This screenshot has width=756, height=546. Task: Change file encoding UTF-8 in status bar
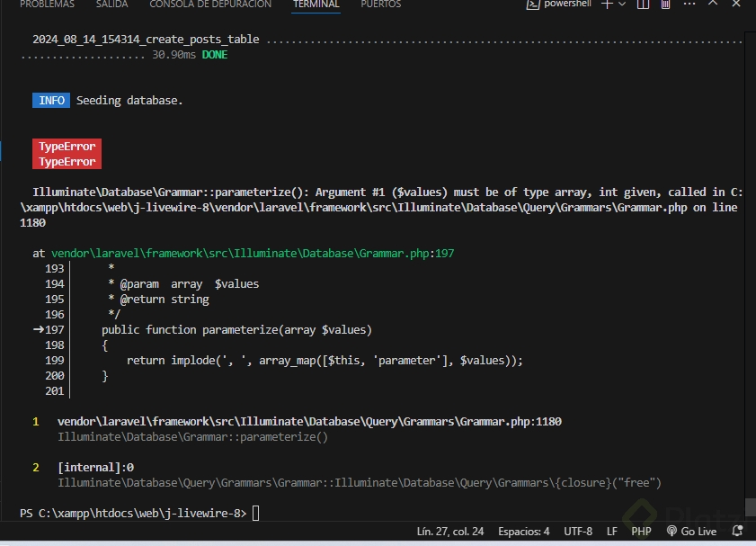pyautogui.click(x=578, y=532)
